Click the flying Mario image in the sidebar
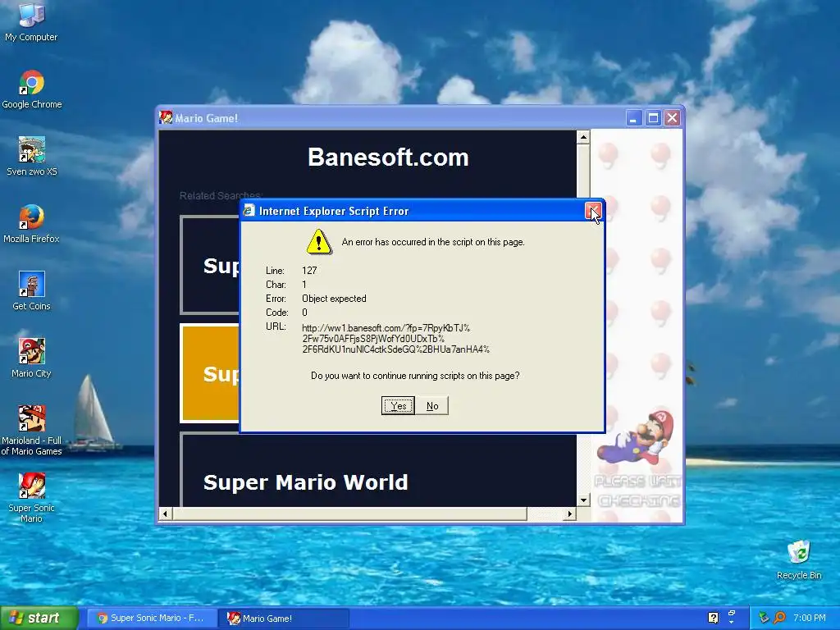 point(637,438)
